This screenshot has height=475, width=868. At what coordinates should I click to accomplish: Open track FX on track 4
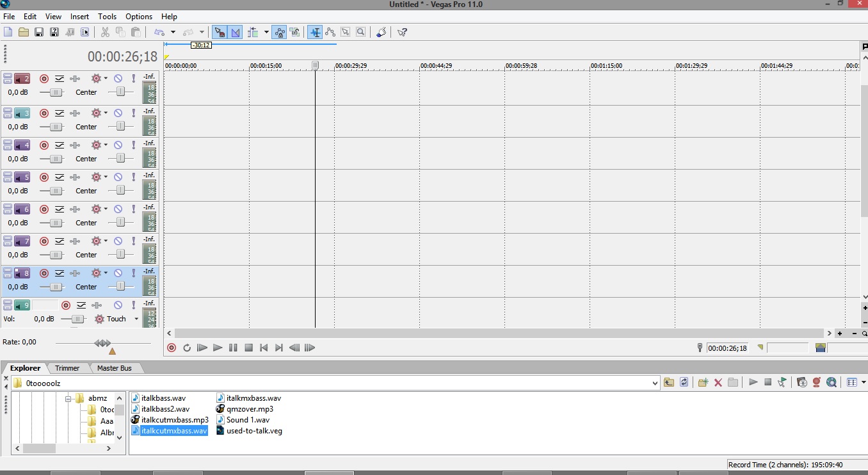[76, 145]
